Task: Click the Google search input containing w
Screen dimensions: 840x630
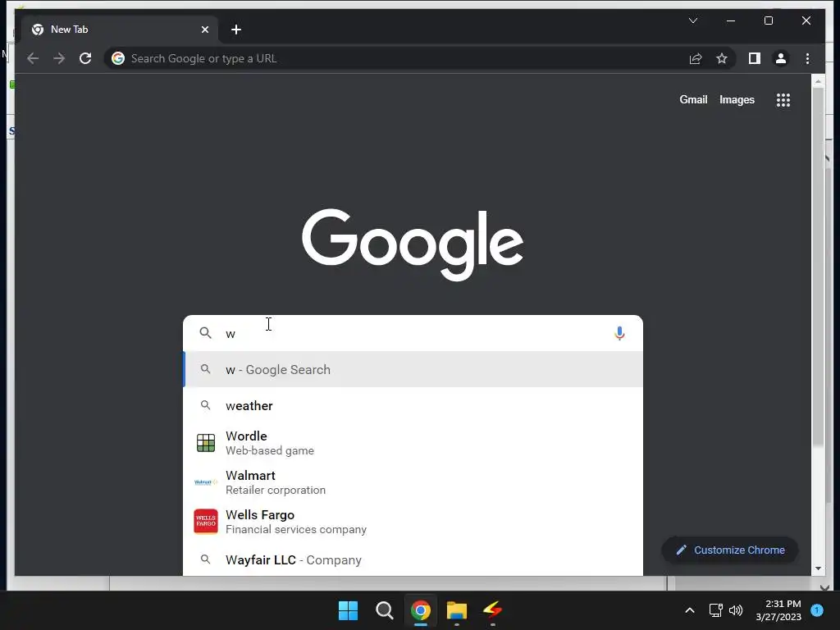Action: tap(413, 333)
